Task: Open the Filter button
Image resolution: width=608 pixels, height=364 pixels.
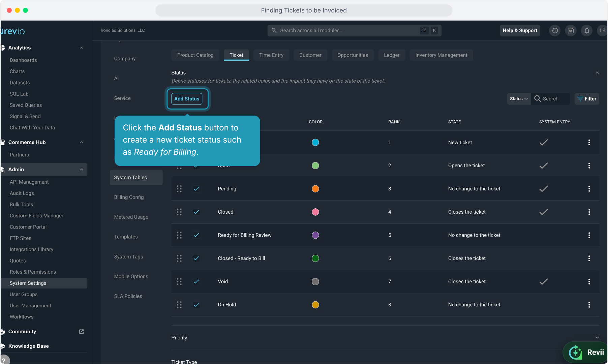Action: pyautogui.click(x=587, y=99)
